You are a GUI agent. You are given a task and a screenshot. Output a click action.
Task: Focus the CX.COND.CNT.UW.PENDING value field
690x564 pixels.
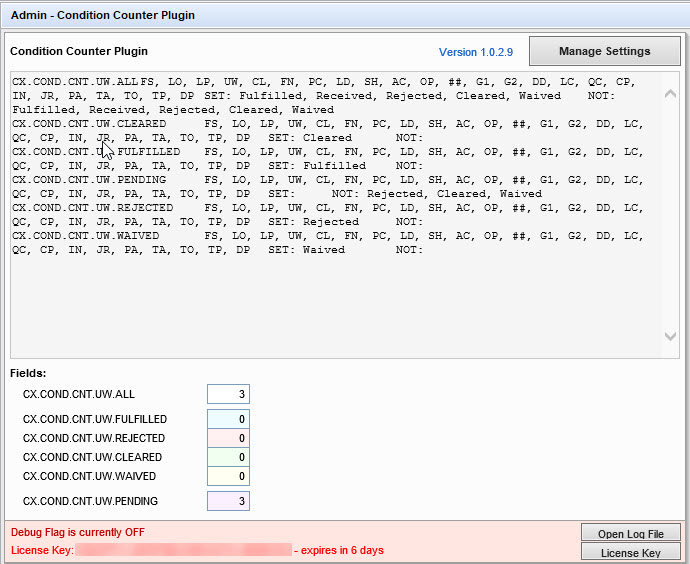click(x=228, y=502)
